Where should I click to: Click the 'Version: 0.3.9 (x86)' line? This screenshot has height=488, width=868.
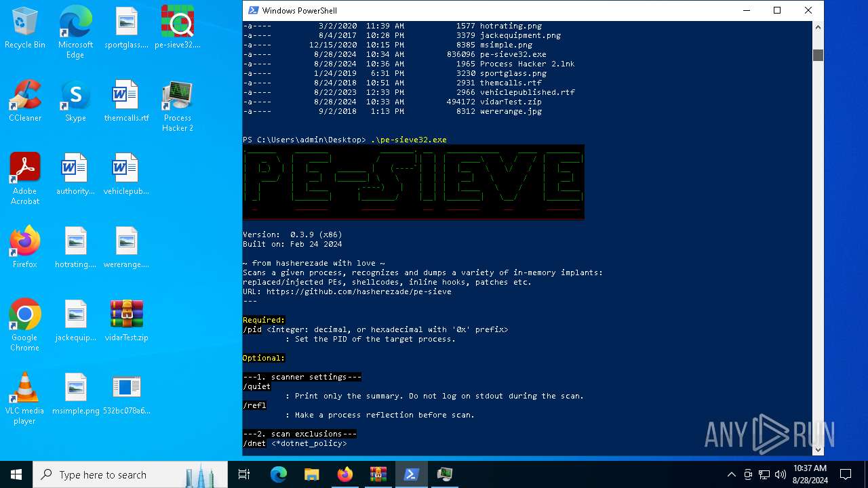(292, 235)
